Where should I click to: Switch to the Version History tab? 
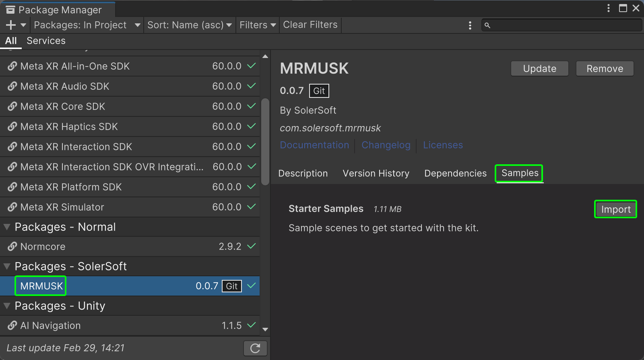pyautogui.click(x=376, y=174)
